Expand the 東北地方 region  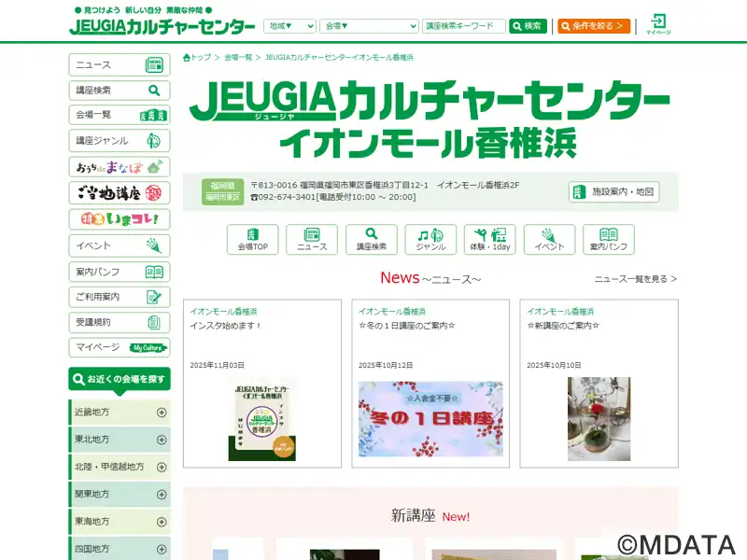(120, 440)
